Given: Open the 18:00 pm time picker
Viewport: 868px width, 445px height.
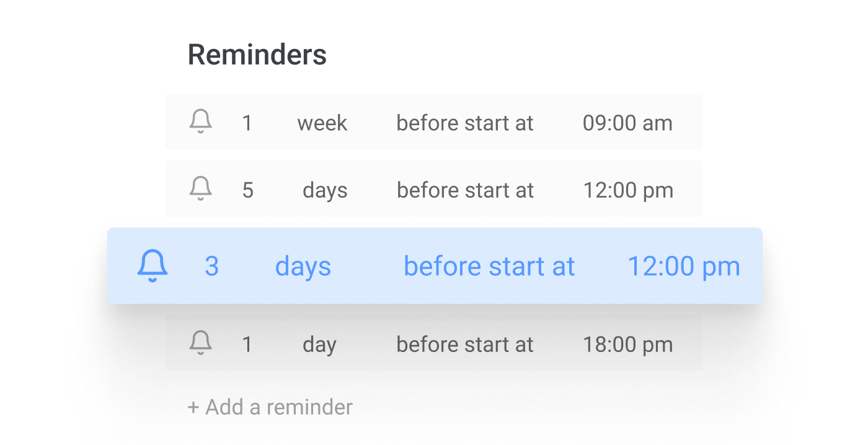Looking at the screenshot, I should tap(628, 344).
